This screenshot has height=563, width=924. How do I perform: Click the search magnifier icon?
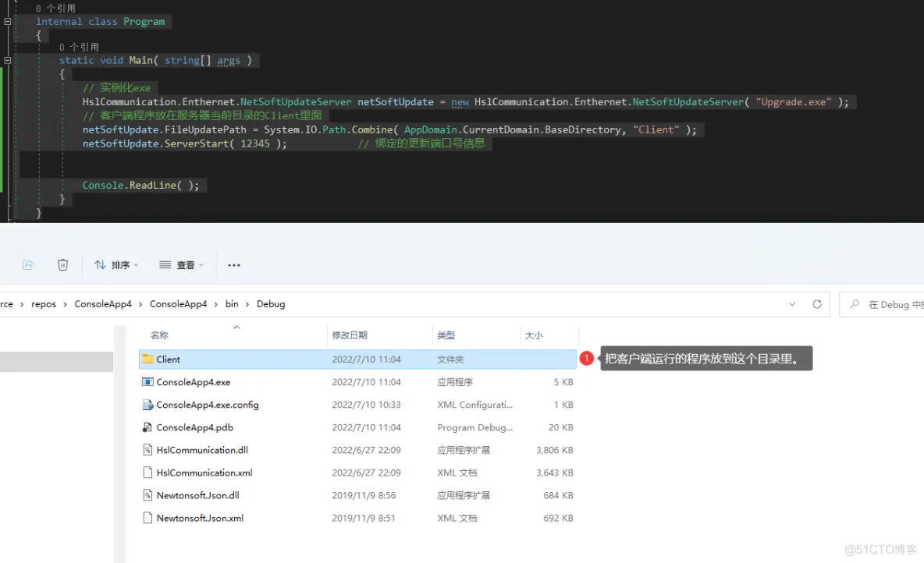point(855,304)
